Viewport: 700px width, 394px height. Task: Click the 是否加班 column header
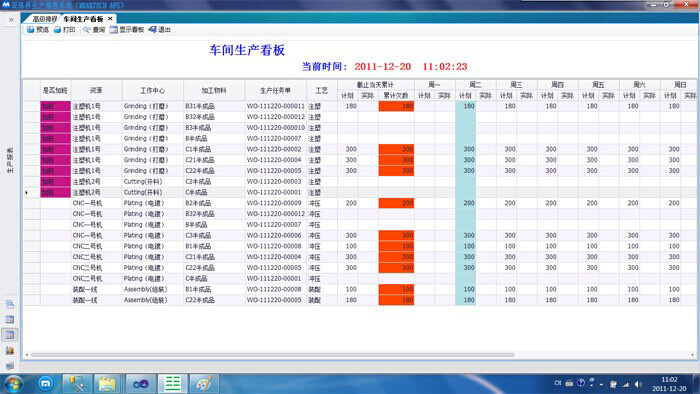pyautogui.click(x=55, y=90)
